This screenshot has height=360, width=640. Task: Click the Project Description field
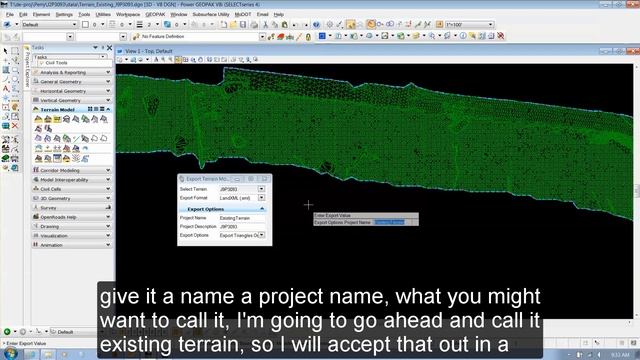coord(242,227)
